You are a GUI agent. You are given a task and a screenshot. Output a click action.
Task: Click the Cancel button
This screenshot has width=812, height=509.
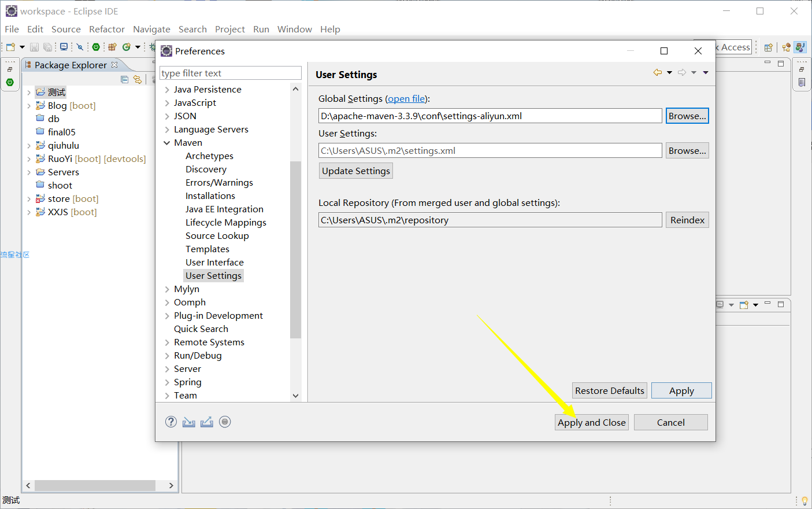tap(671, 422)
